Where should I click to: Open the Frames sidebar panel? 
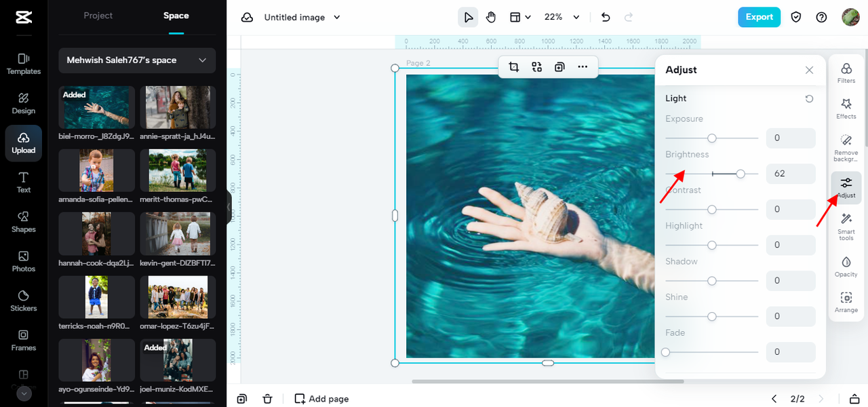[24, 340]
